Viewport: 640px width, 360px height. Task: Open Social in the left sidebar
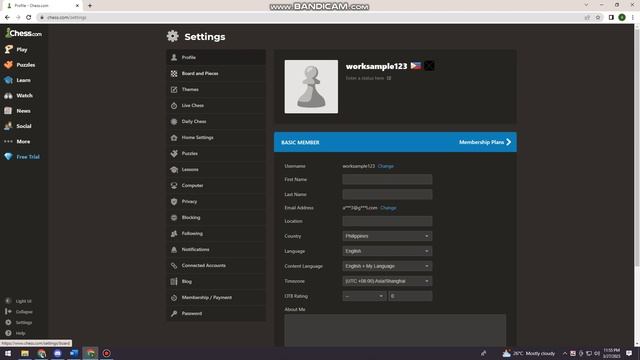pos(18,126)
